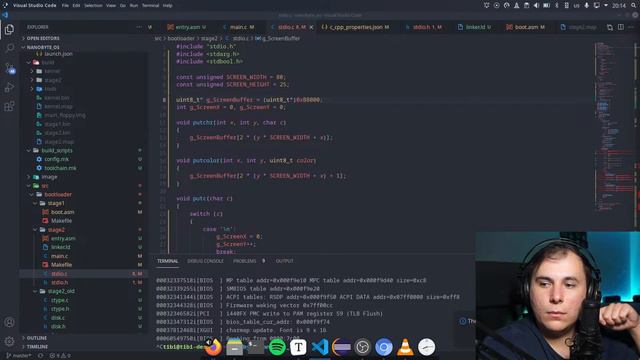Click the split editor right icon
This screenshot has width=640, height=360.
[x=620, y=27]
